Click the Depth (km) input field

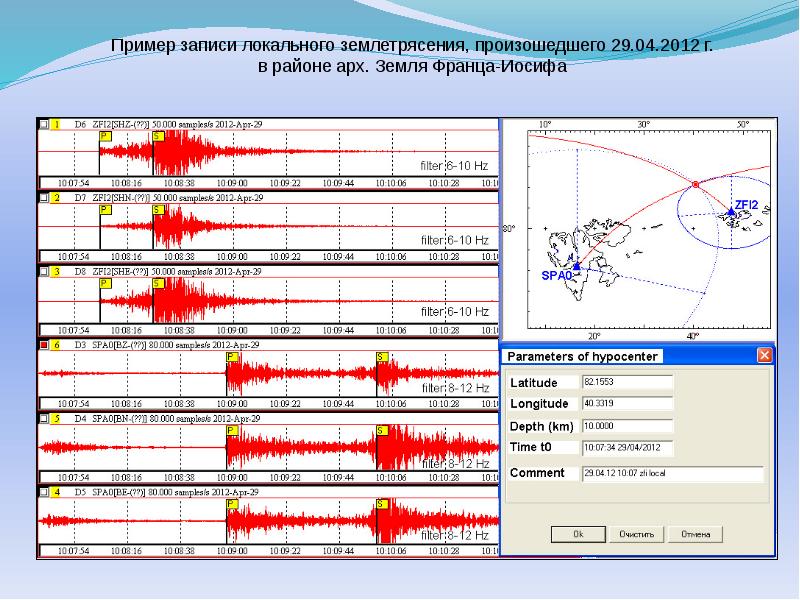point(628,426)
